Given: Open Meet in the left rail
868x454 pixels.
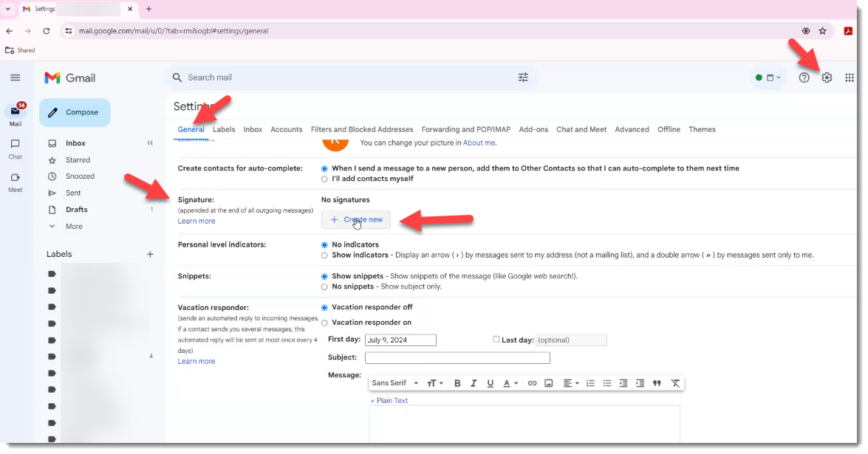Looking at the screenshot, I should tap(16, 182).
